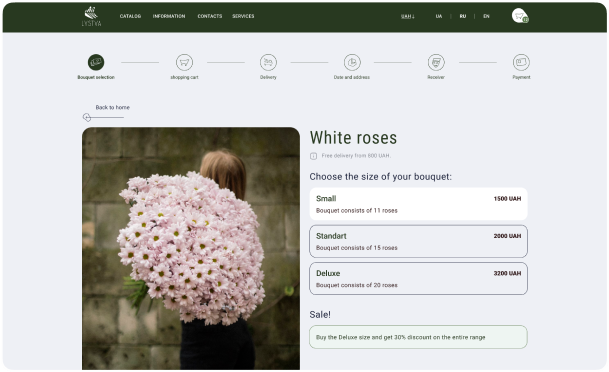Jump to the Delivery step icon

[268, 62]
